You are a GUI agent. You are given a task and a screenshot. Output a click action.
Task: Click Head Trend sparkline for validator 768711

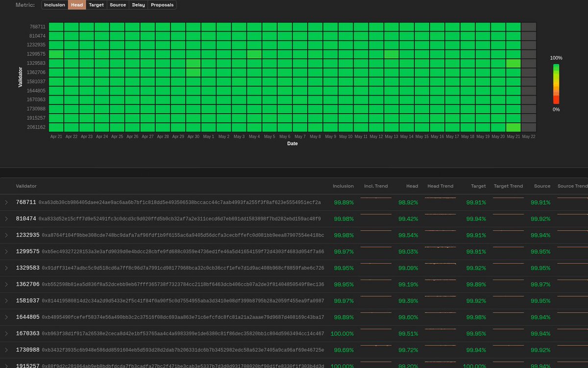tap(440, 198)
